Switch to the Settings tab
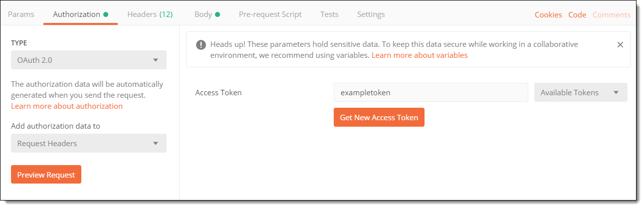Screen dimensions: 644x208 click(371, 14)
